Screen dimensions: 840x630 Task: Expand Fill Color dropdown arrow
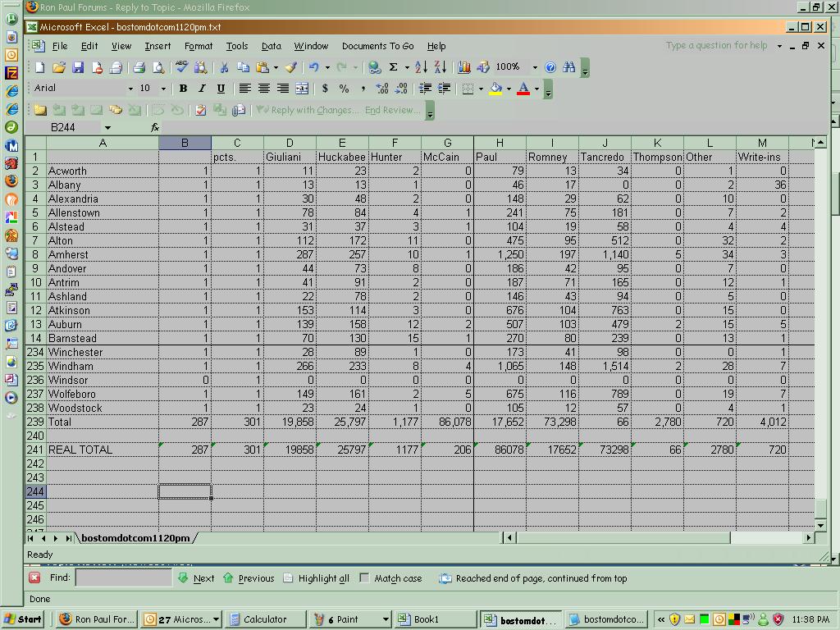pyautogui.click(x=509, y=89)
